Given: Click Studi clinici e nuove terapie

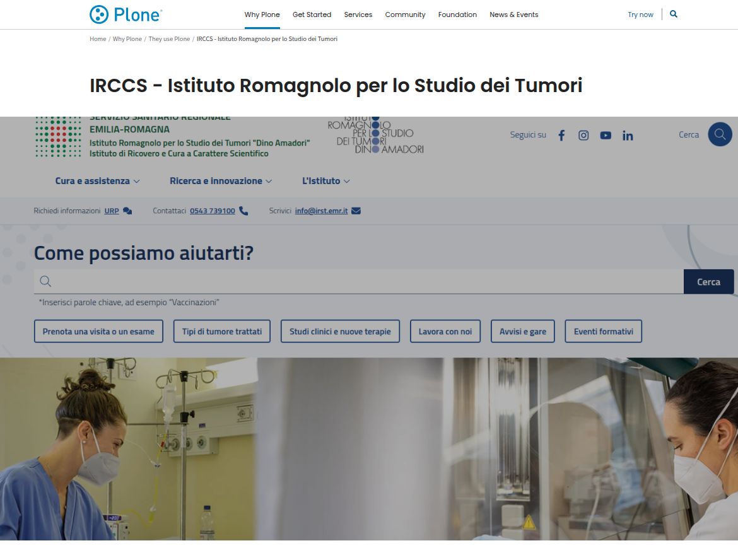Looking at the screenshot, I should tap(340, 331).
